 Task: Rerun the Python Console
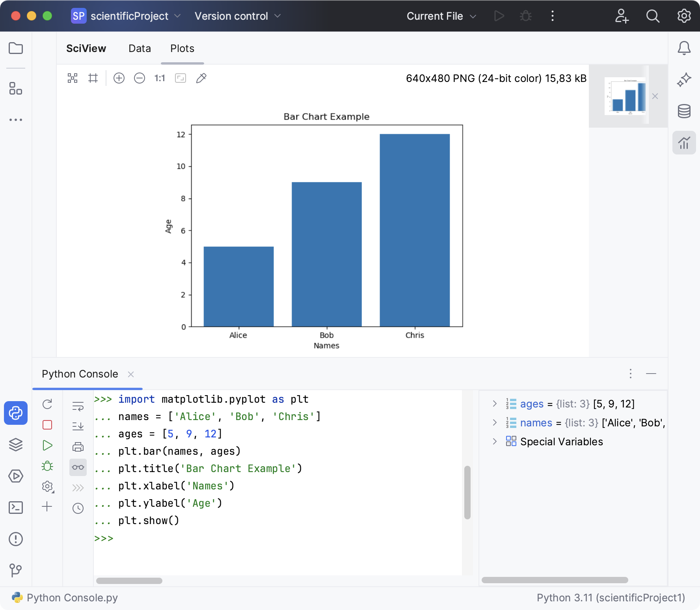pos(47,404)
